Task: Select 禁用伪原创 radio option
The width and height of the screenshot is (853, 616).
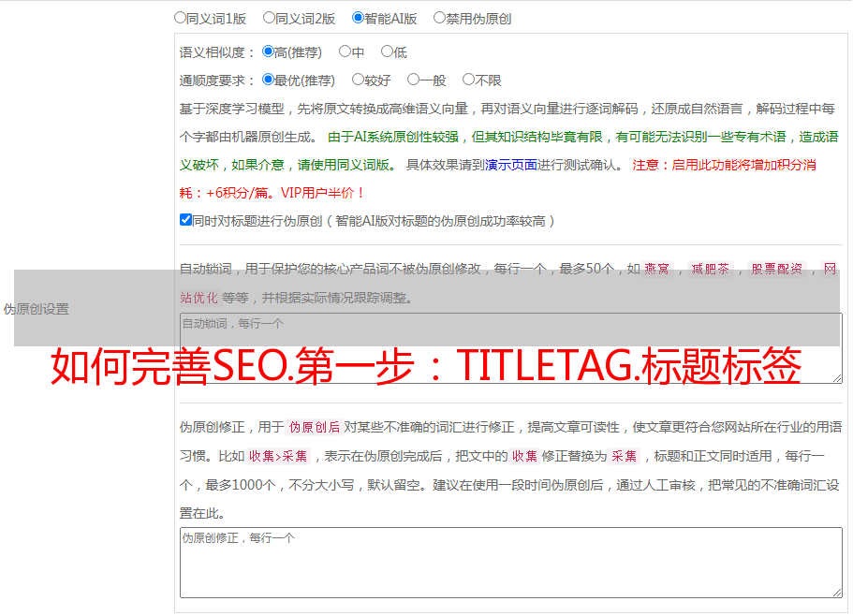Action: 439,18
